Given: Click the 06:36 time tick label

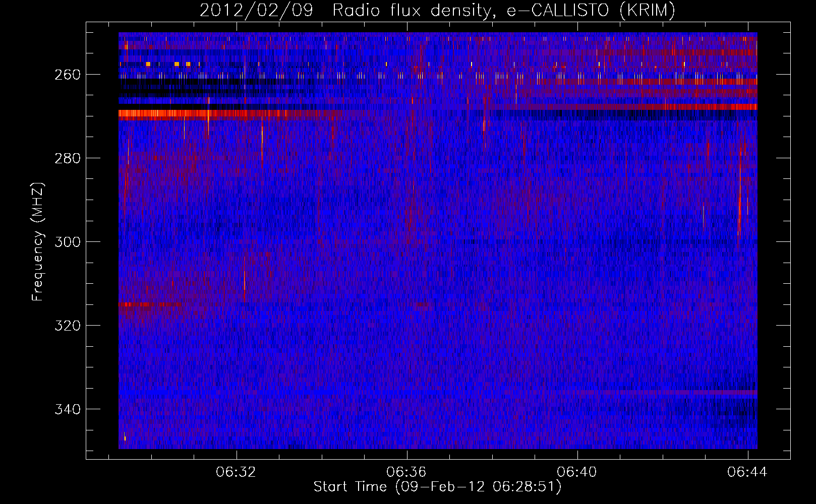Looking at the screenshot, I should click(406, 472).
